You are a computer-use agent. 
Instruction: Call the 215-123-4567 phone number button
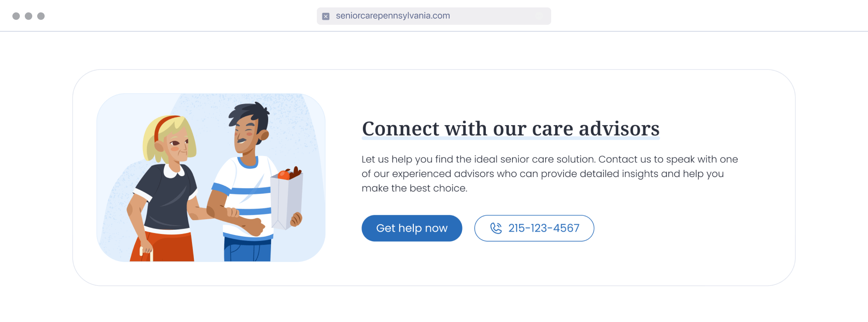[534, 228]
